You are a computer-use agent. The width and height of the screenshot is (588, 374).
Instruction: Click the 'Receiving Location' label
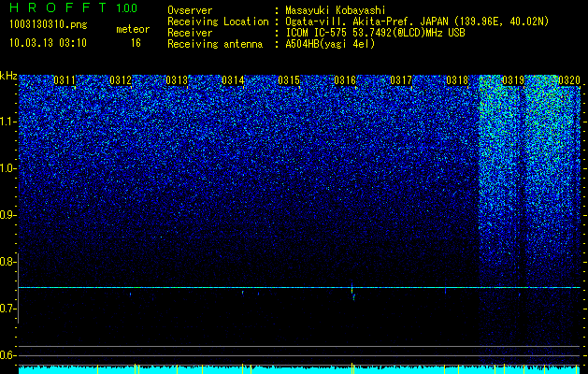(218, 22)
